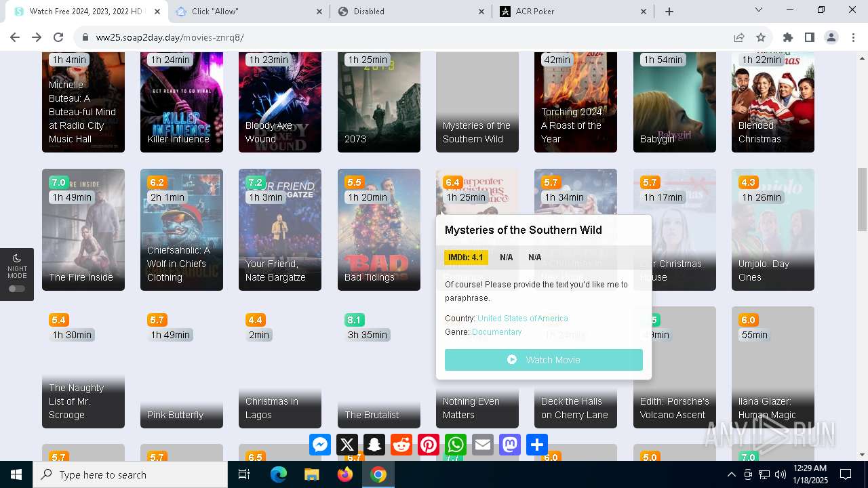Share via Facebook Messenger icon
This screenshot has width=868, height=488.
tap(320, 445)
